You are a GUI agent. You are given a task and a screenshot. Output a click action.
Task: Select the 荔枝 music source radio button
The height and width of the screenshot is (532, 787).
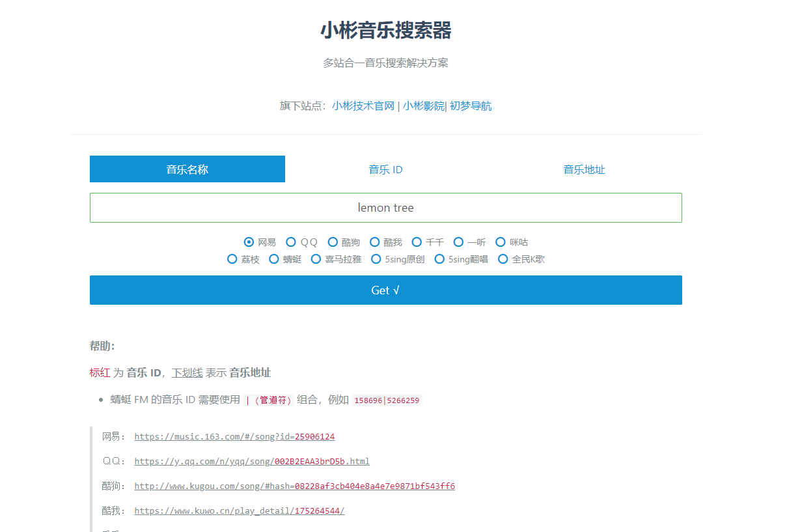click(x=232, y=259)
